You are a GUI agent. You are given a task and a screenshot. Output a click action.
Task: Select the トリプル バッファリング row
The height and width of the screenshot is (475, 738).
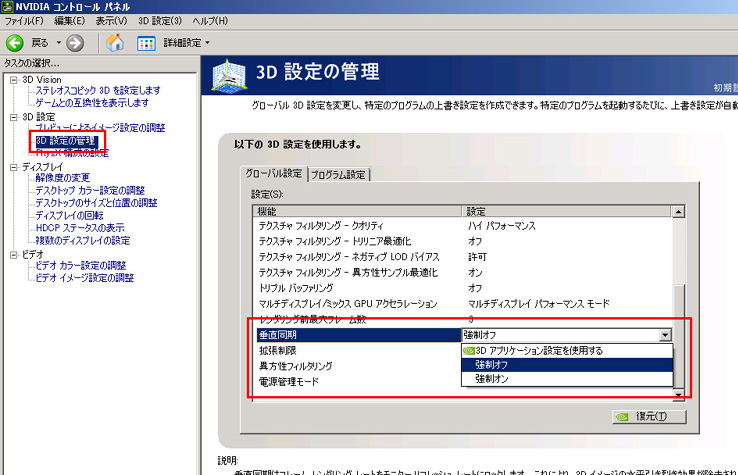463,288
